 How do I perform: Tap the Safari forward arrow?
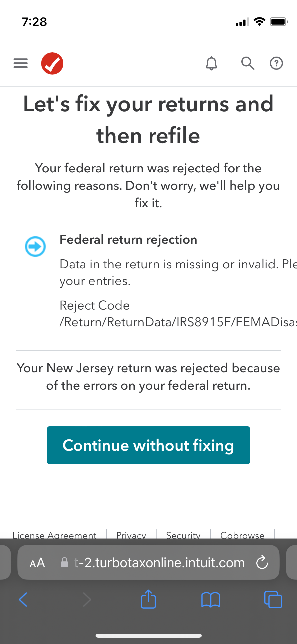click(87, 599)
